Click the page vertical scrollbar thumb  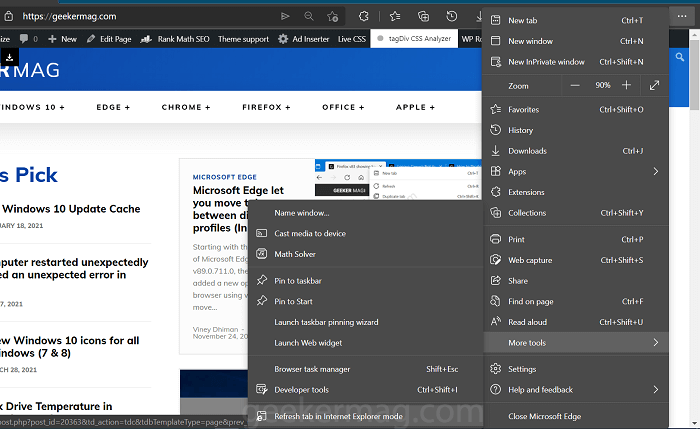tap(694, 75)
